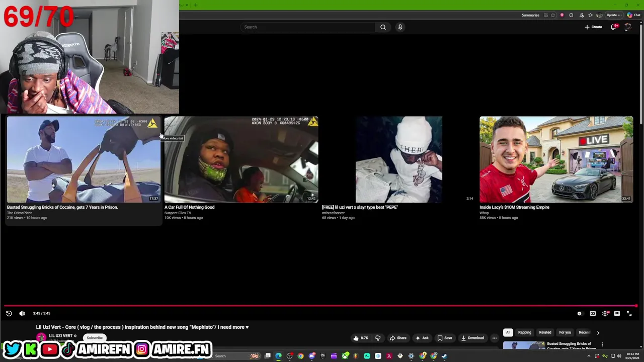Viewport: 644px width, 362px height.
Task: Select the All filter chip
Action: (508, 332)
